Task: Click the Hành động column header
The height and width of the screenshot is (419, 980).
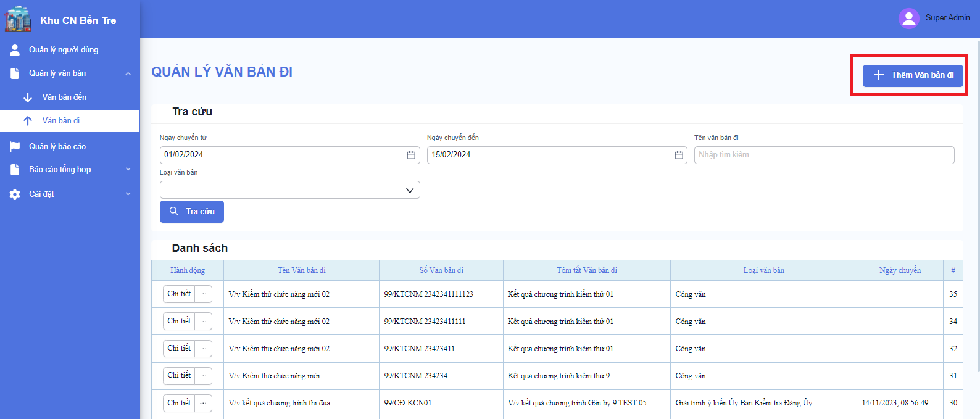Action: 188,270
